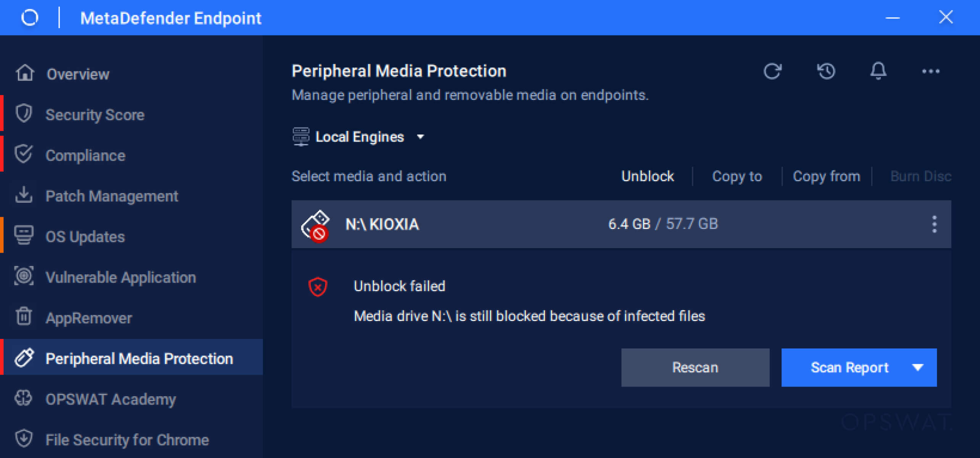
Task: Click the Copy to action
Action: (x=737, y=176)
